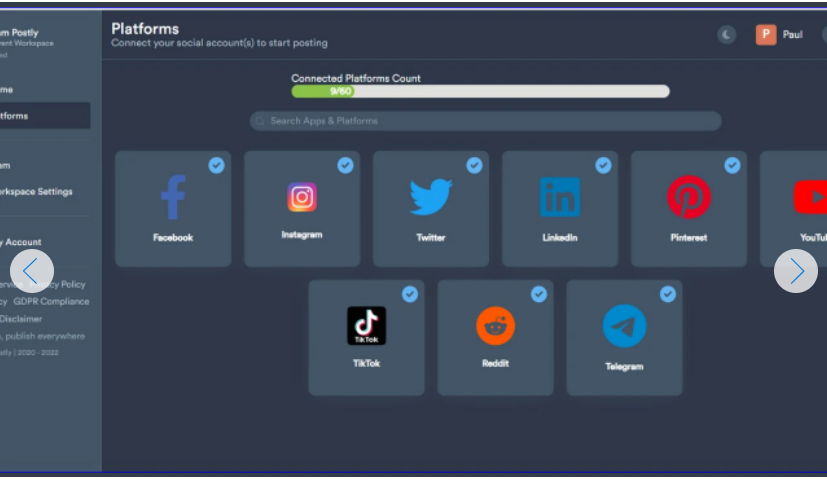Toggle dark mode moon icon
The image size is (827, 480).
(x=726, y=35)
